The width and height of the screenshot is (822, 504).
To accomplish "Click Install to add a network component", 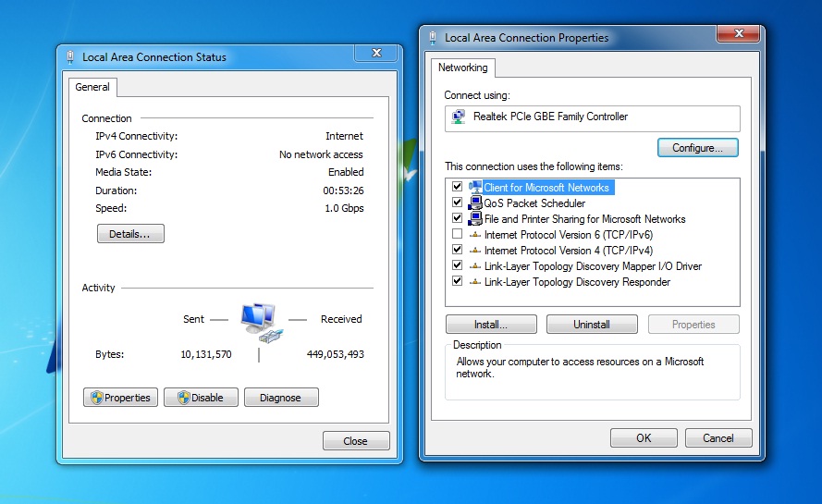I will [x=491, y=325].
